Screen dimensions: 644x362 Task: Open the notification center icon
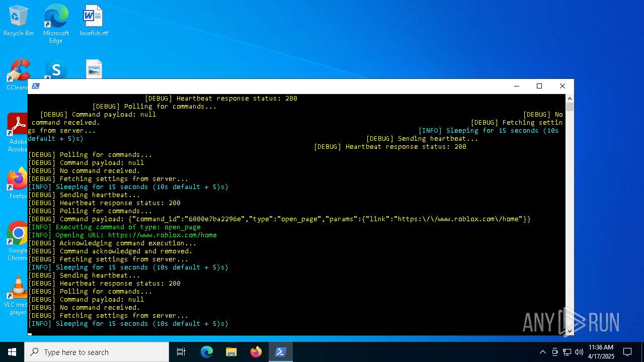point(627,352)
